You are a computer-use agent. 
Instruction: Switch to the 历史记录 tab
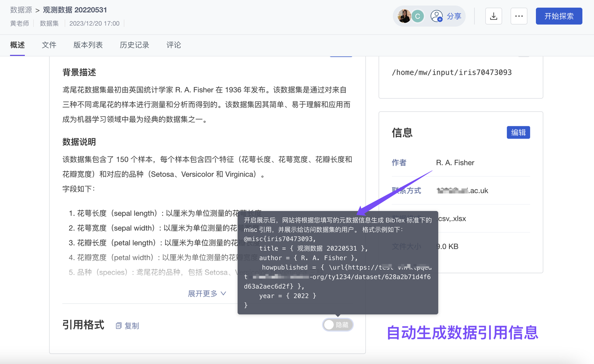134,45
